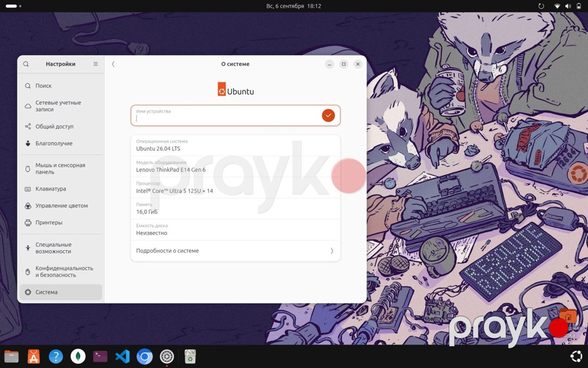Screen dimensions: 588x368
Task: Click the Intel Core Ultra 5 125U text
Action: tap(174, 191)
